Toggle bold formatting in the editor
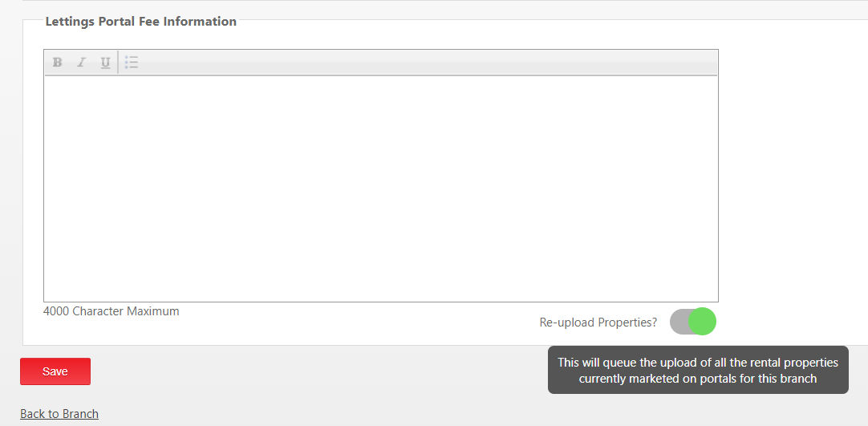Screen dimensions: 868x426 [x=57, y=62]
